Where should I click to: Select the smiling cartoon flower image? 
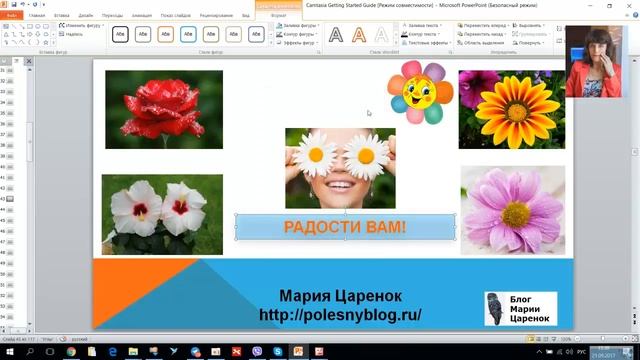click(x=420, y=93)
